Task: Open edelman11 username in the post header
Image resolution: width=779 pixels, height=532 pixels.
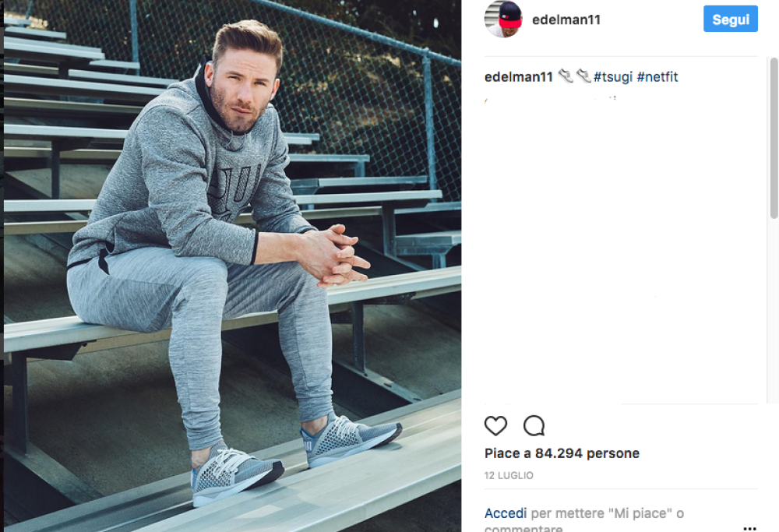Action: click(x=566, y=19)
